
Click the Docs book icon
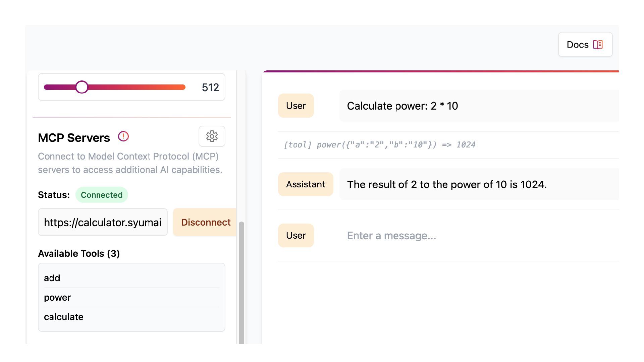pyautogui.click(x=598, y=45)
